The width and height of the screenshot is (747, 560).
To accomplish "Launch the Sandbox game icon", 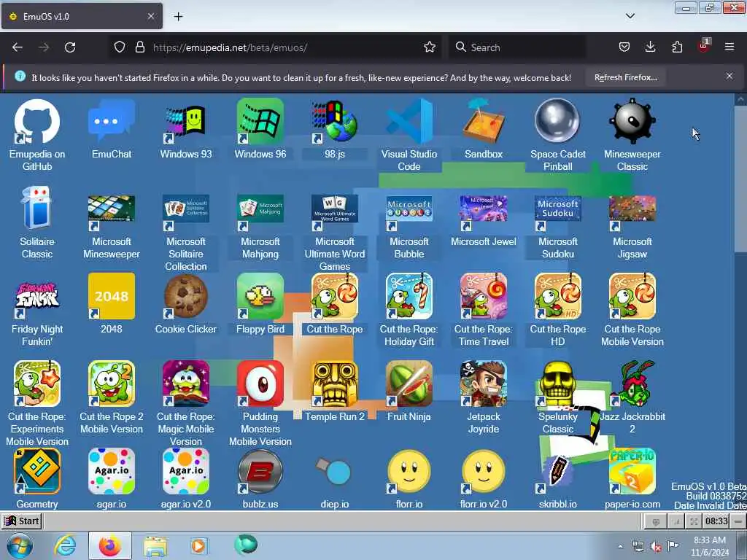I will (x=483, y=121).
